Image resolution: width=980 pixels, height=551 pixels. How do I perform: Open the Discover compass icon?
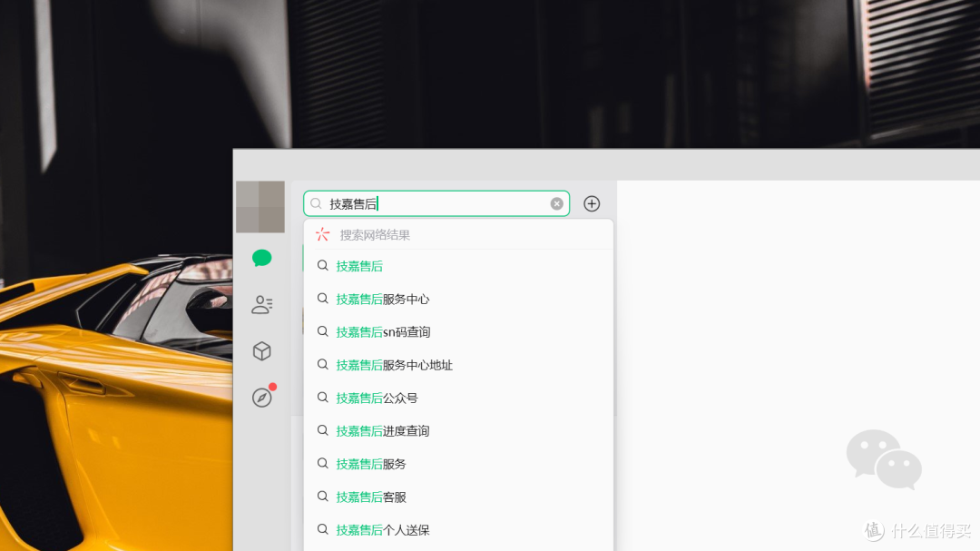262,398
